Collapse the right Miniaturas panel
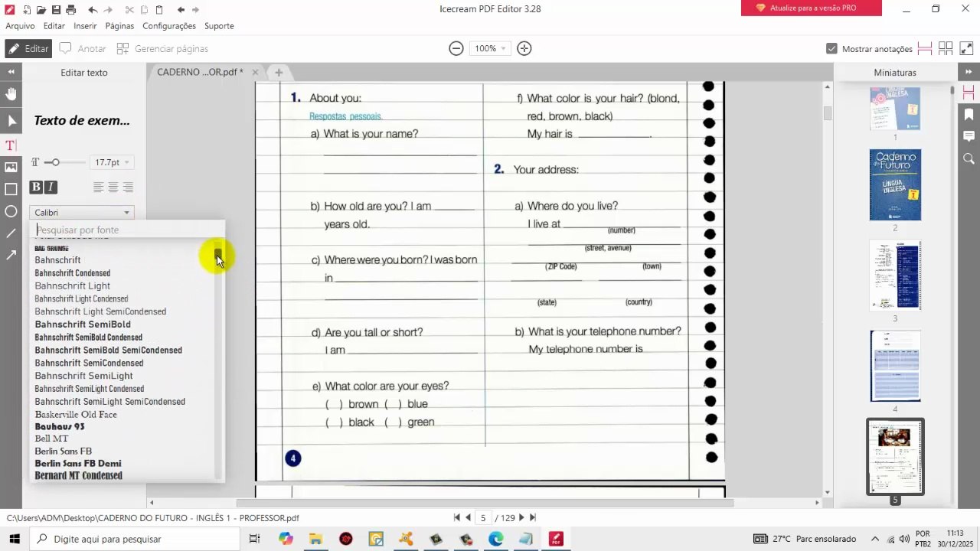980x551 pixels. [x=969, y=72]
